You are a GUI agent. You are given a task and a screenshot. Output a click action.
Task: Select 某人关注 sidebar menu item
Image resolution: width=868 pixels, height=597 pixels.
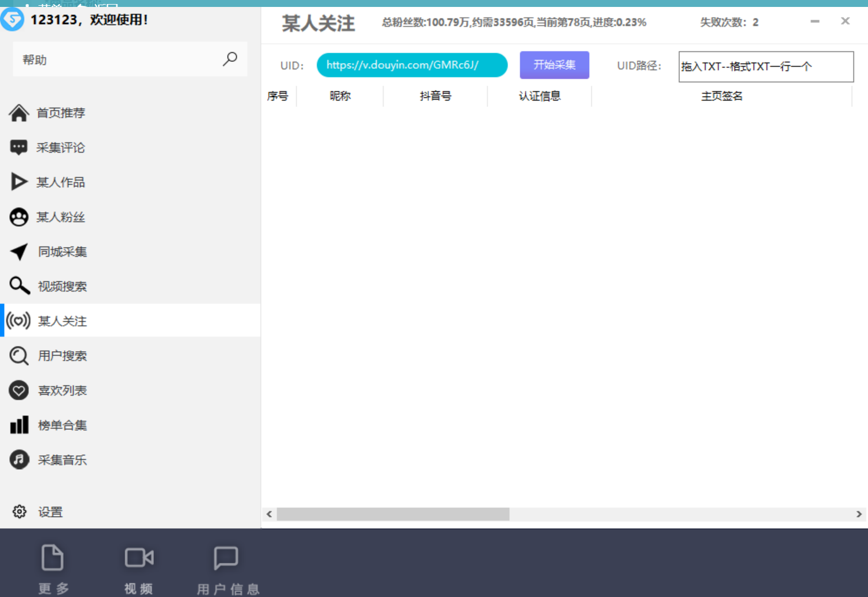pos(62,321)
